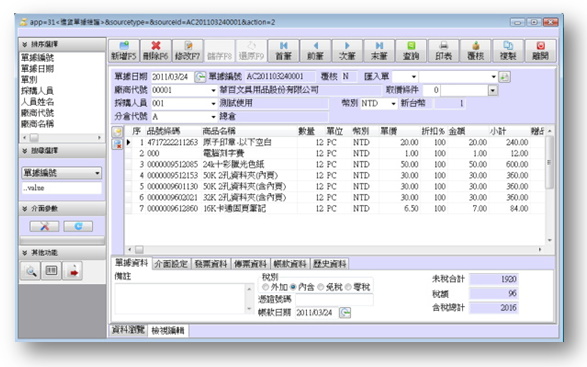Click the add-row icon above grid

(x=118, y=131)
